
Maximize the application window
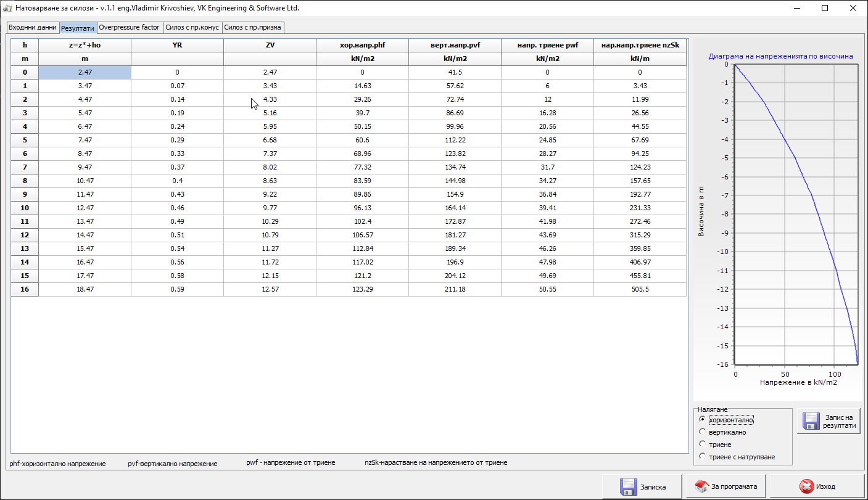(825, 9)
